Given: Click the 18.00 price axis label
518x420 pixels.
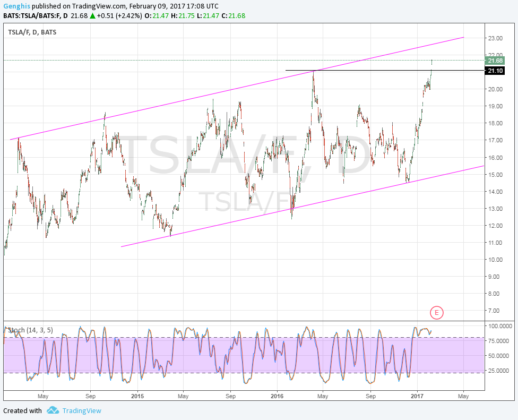Looking at the screenshot, I should pos(495,123).
